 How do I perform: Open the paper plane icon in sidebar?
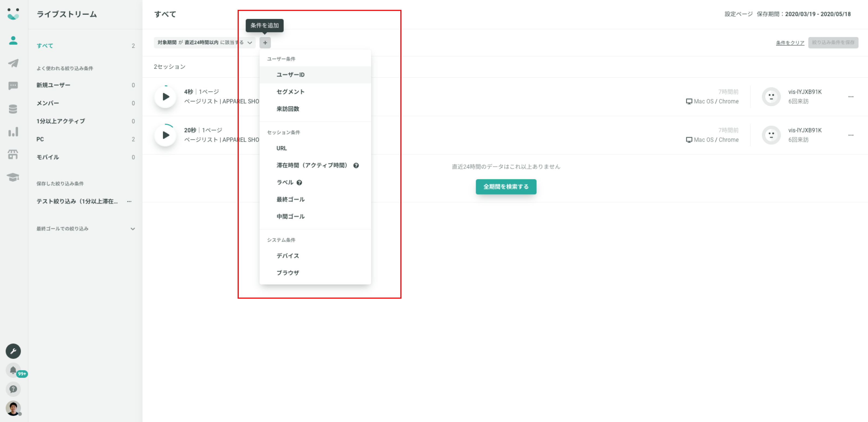tap(13, 63)
